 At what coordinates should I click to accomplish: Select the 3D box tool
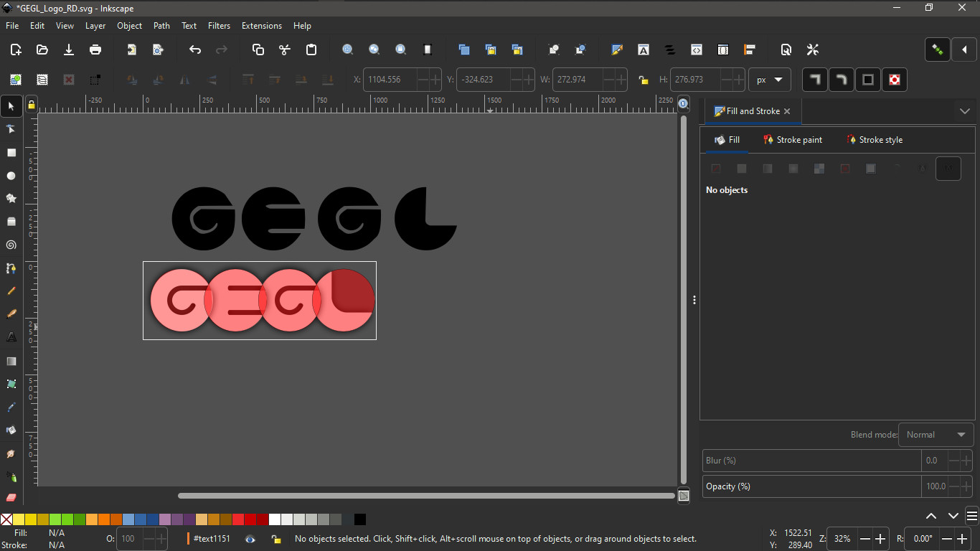point(11,222)
